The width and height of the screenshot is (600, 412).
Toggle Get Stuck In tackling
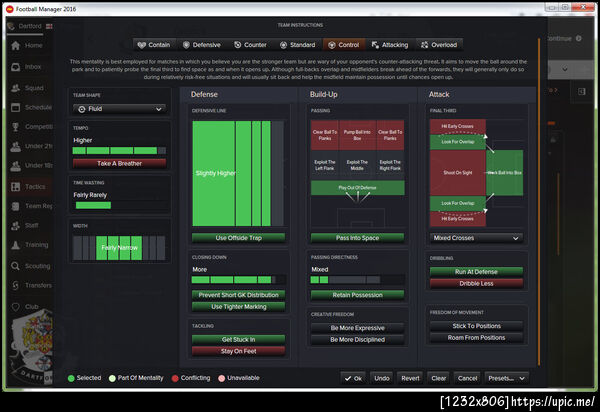[238, 340]
